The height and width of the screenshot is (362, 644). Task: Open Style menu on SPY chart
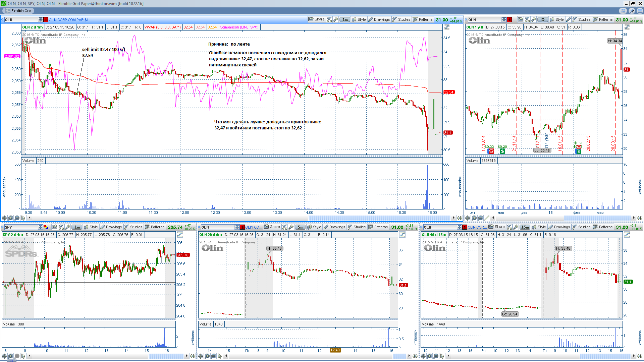click(91, 227)
